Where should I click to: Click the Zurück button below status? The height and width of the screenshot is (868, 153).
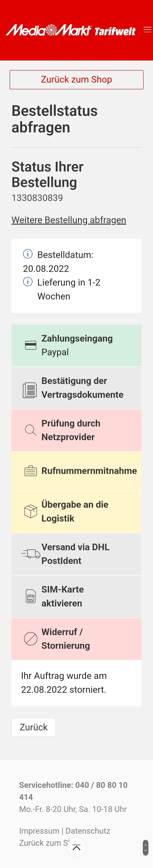[34, 727]
